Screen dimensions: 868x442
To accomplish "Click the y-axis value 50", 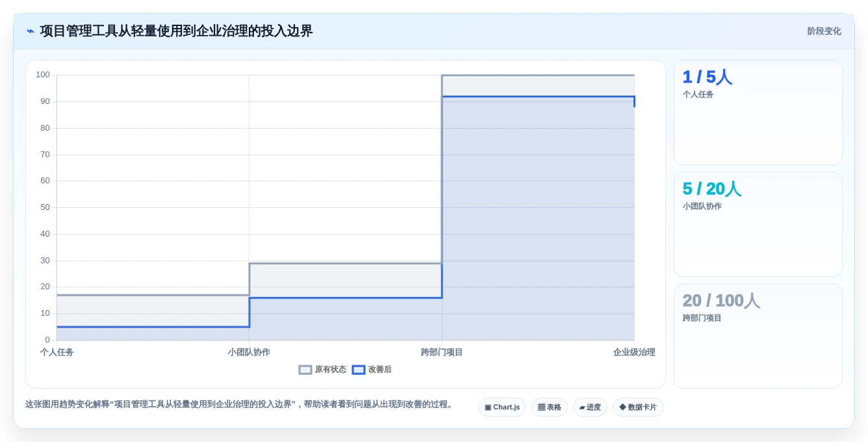I will pyautogui.click(x=45, y=207).
